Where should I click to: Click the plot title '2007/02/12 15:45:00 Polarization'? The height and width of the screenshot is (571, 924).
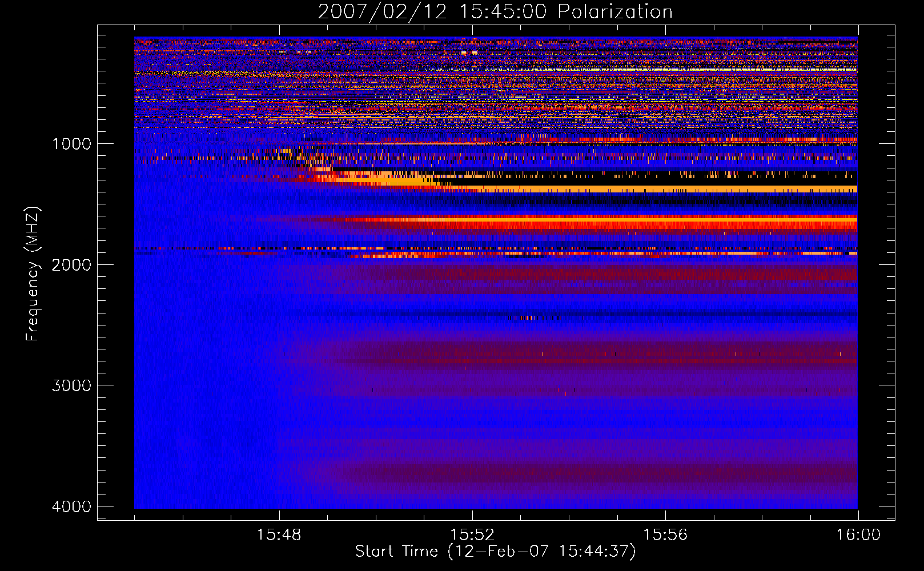[x=495, y=12]
